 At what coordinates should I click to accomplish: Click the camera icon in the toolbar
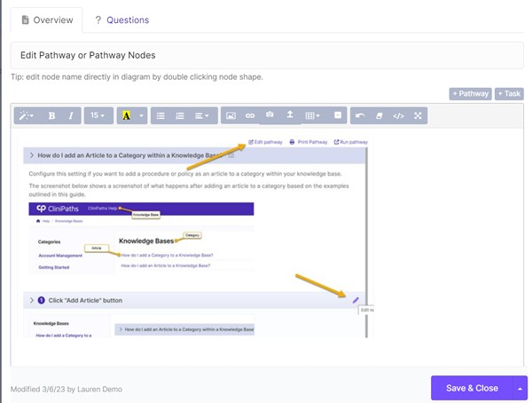point(270,115)
